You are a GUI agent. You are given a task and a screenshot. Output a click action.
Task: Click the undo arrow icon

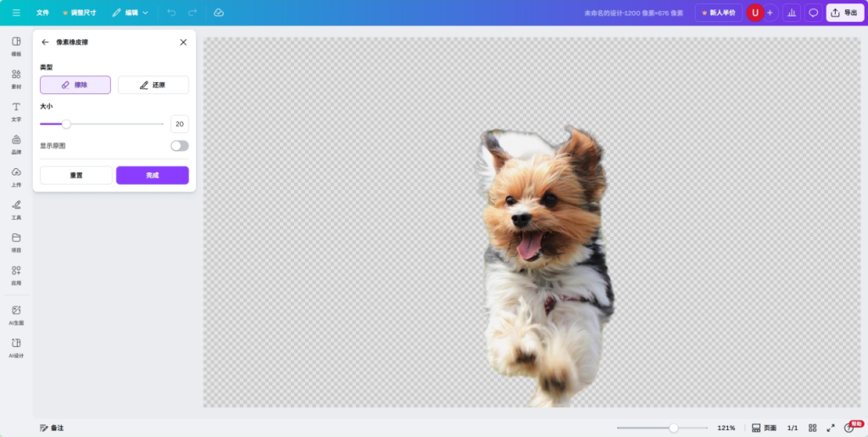tap(171, 13)
